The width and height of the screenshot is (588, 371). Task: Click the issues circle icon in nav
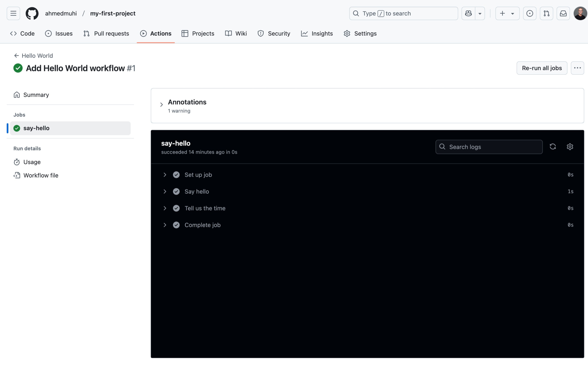coord(48,33)
